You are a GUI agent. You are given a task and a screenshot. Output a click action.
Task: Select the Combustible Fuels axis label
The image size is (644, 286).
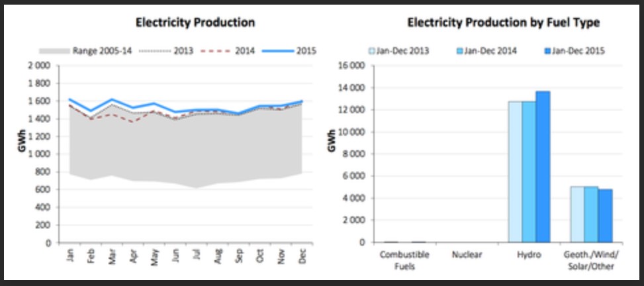point(404,260)
